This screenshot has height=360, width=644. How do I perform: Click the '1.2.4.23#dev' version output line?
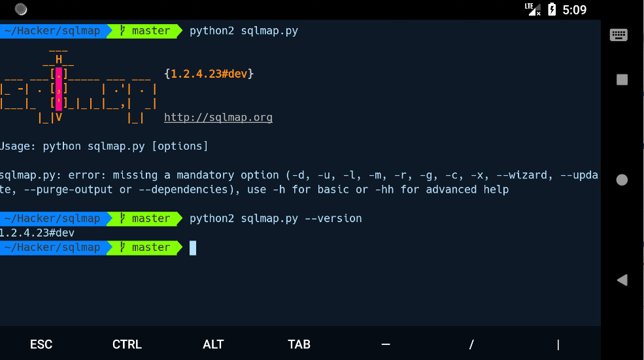(x=37, y=233)
